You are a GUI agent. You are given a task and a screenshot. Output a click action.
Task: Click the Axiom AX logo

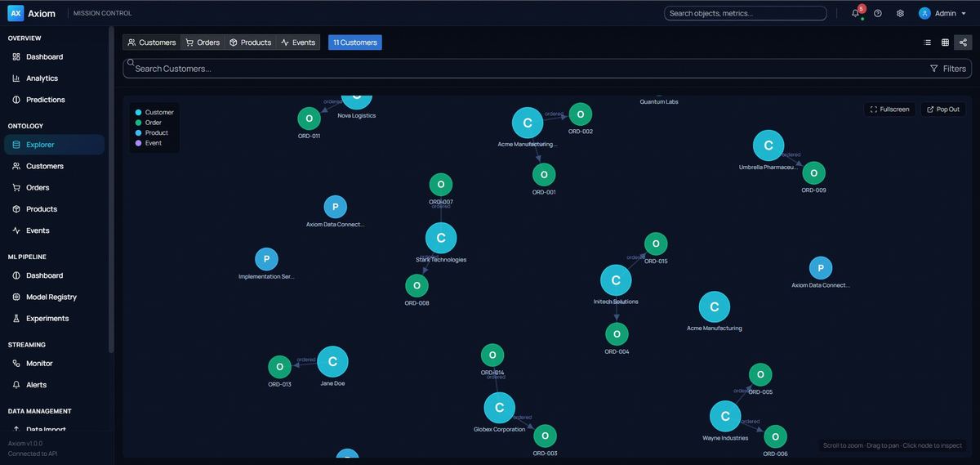(16, 13)
